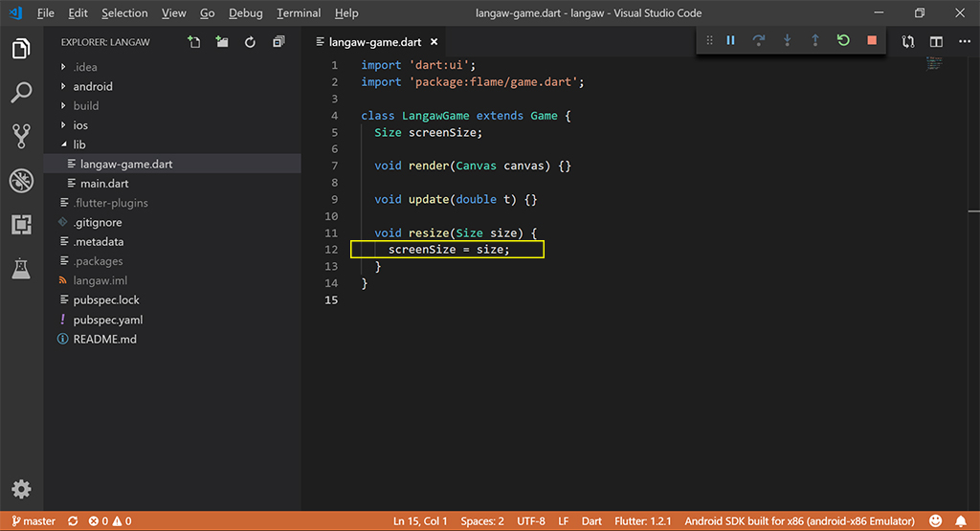Restart the debug session
The height and width of the screenshot is (531, 980).
[x=843, y=40]
